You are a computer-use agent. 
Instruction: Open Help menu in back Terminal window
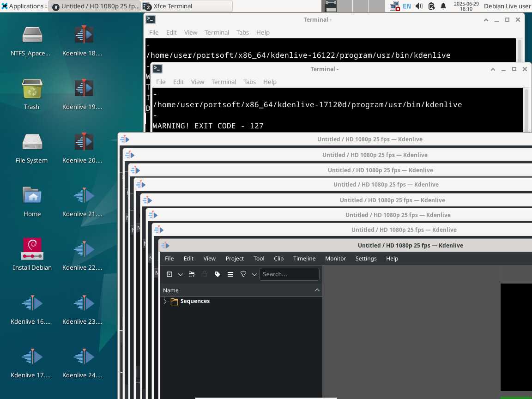tap(263, 33)
